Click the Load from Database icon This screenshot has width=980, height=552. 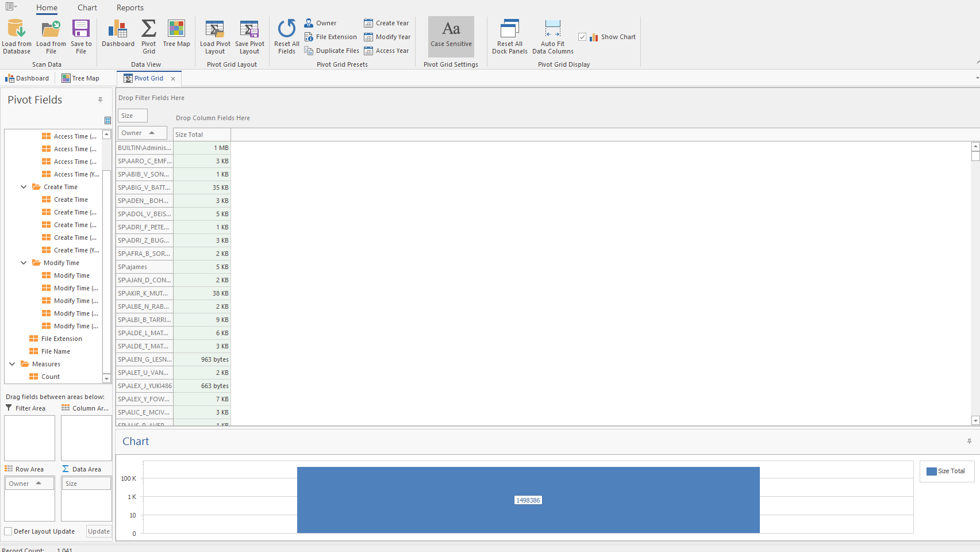[x=17, y=29]
